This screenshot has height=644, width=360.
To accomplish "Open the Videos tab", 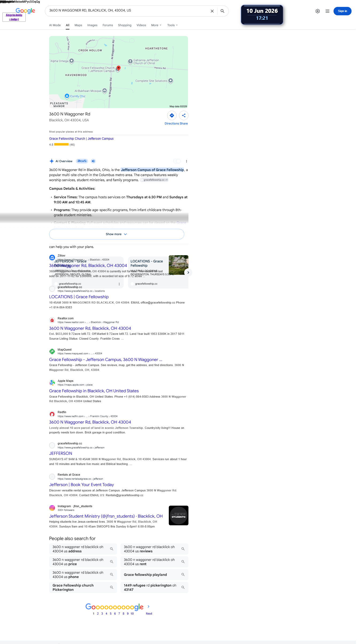I will [141, 25].
